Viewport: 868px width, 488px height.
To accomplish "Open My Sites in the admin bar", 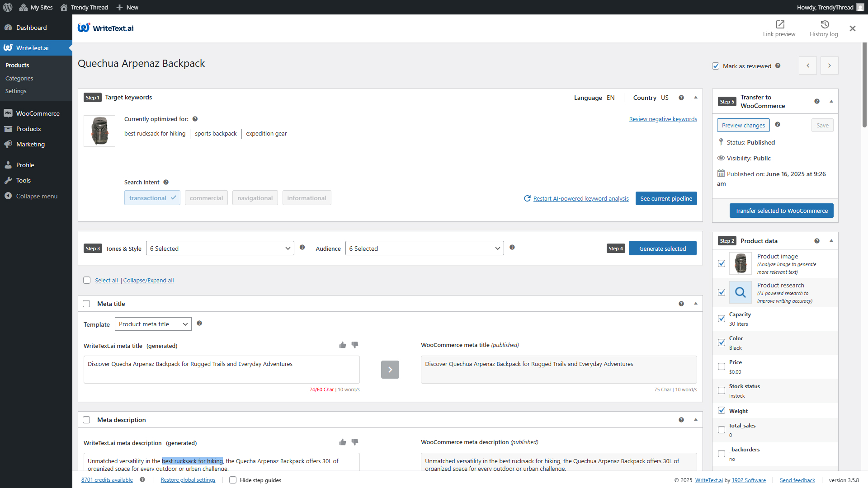I will click(x=36, y=7).
